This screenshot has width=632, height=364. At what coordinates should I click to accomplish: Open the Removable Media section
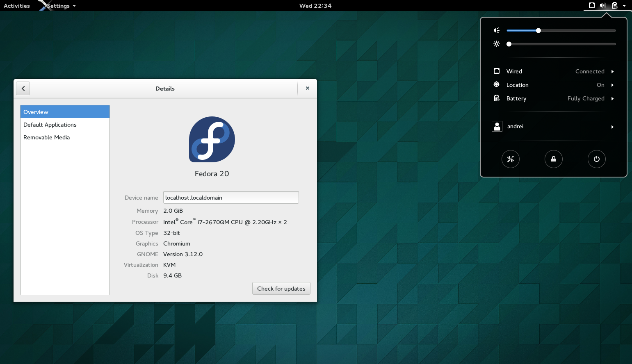tap(46, 137)
